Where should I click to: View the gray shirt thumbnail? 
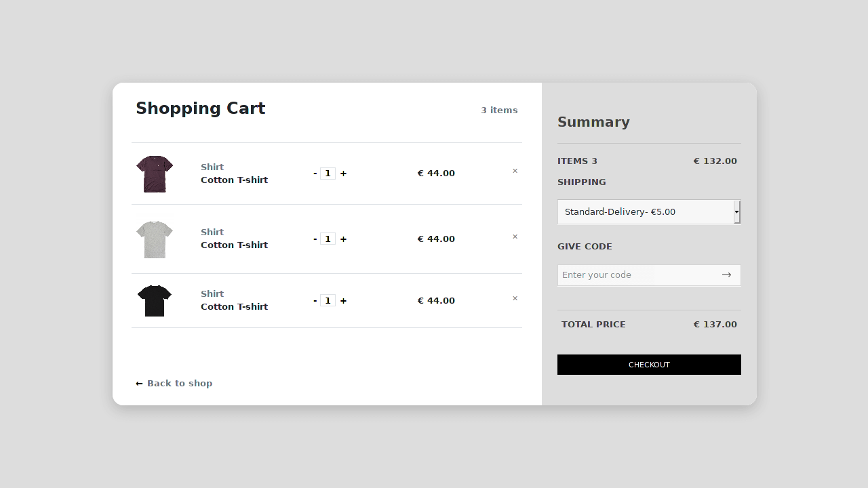(155, 239)
